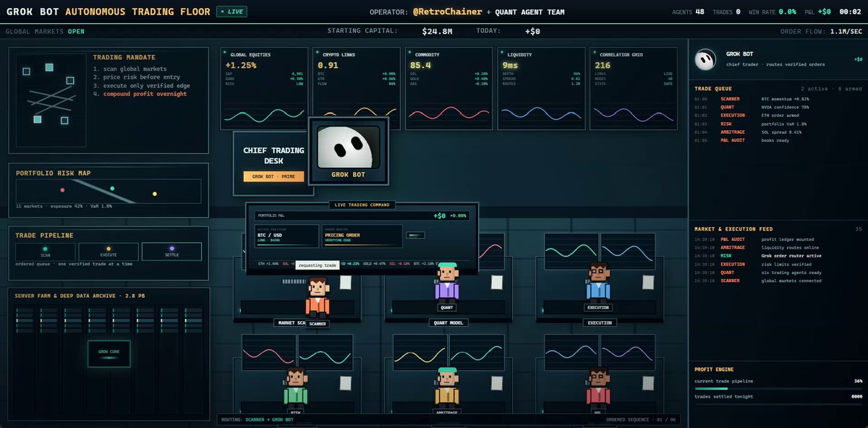
Task: Click the Execution agent in the blue jacket
Action: pyautogui.click(x=598, y=282)
